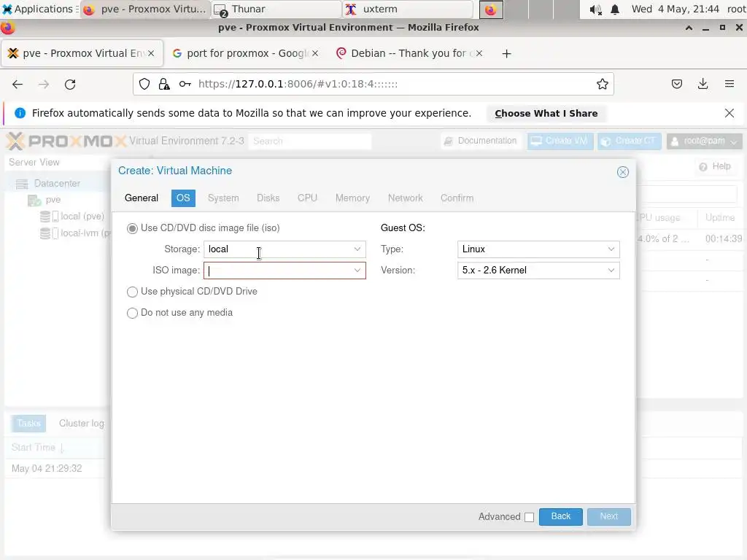Viewport: 747px width, 560px height.
Task: Click the Firefox icon in workspace switcher
Action: pyautogui.click(x=491, y=9)
